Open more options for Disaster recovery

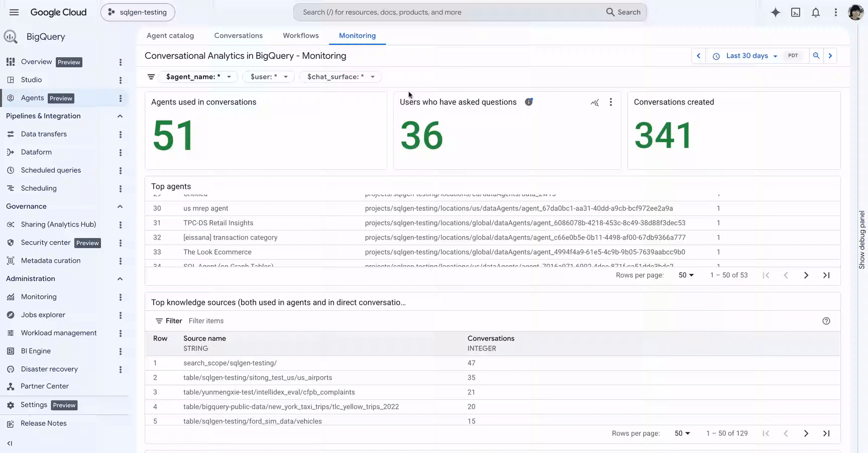click(x=121, y=369)
